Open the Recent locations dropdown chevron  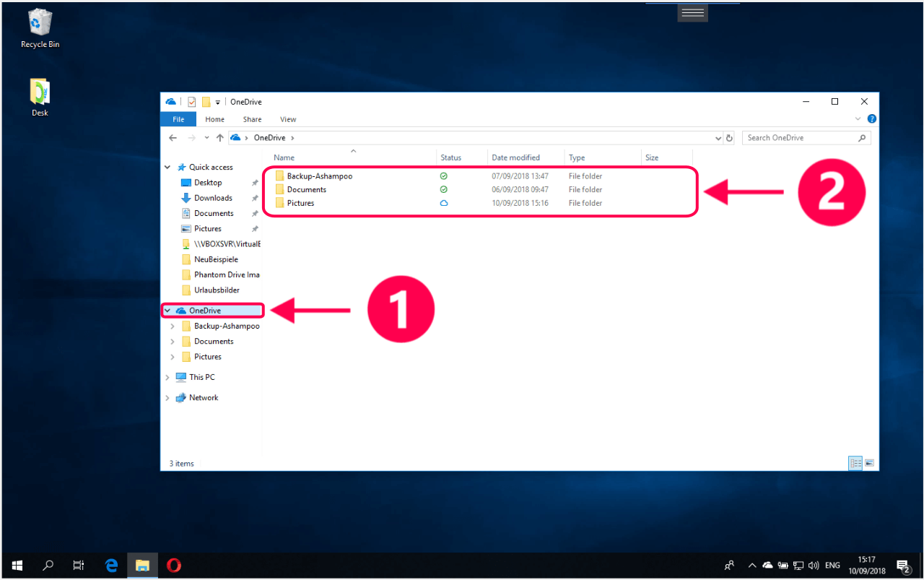(x=207, y=138)
